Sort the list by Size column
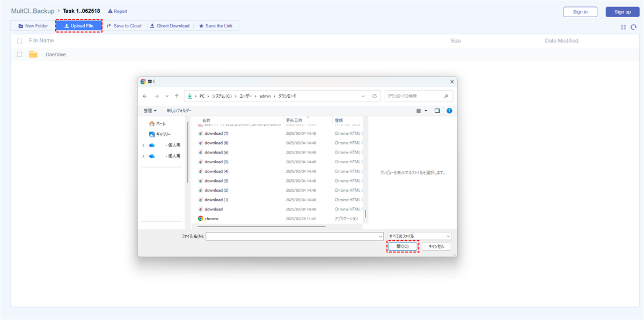 tap(456, 41)
